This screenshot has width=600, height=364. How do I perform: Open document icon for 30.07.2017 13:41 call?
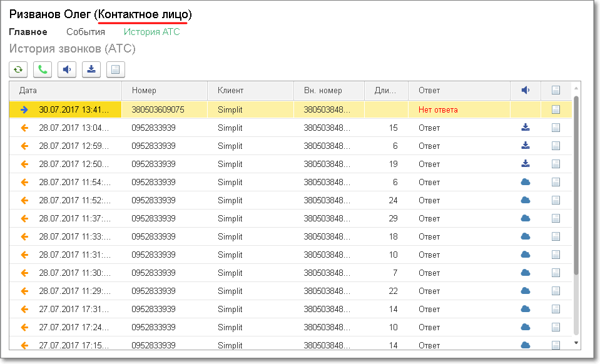point(556,109)
